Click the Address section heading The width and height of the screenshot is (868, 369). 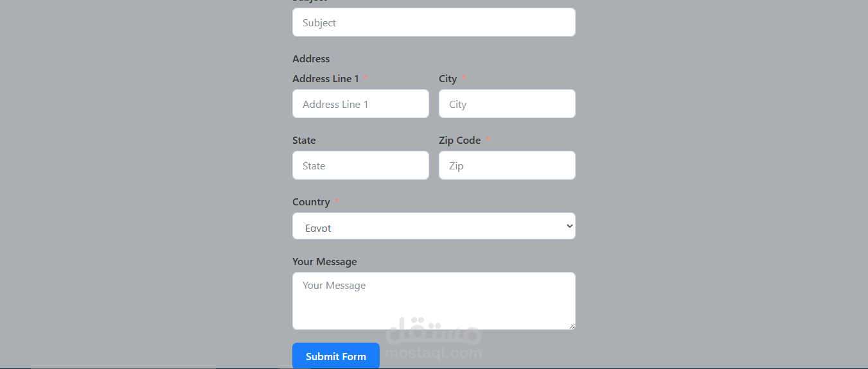(x=311, y=58)
